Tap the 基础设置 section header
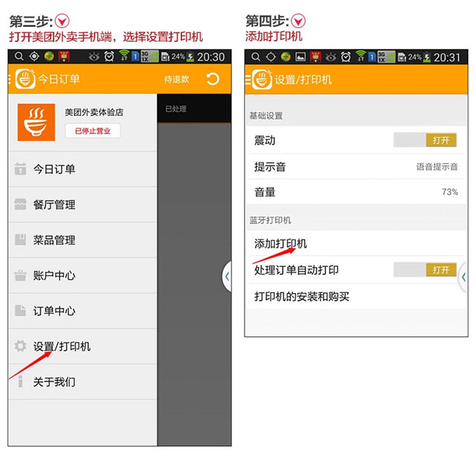The height and width of the screenshot is (456, 476). pyautogui.click(x=266, y=115)
